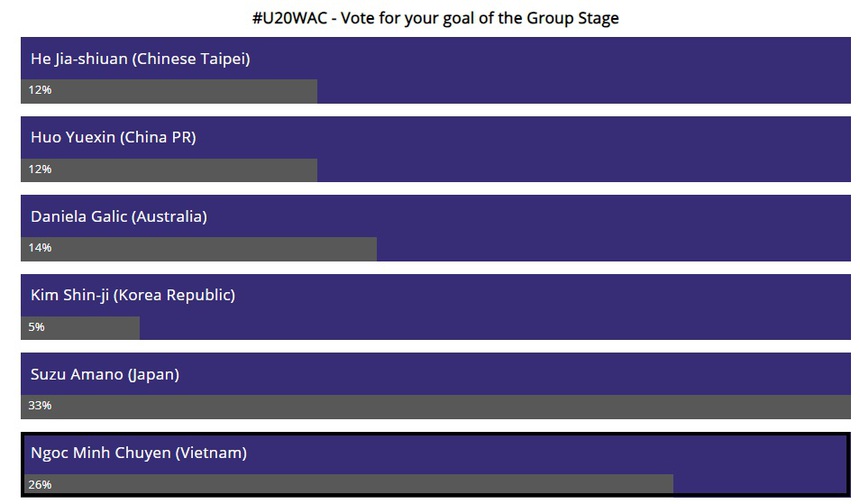This screenshot has width=860, height=504.
Task: Click the 26% vote percentage label
Action: pyautogui.click(x=40, y=485)
